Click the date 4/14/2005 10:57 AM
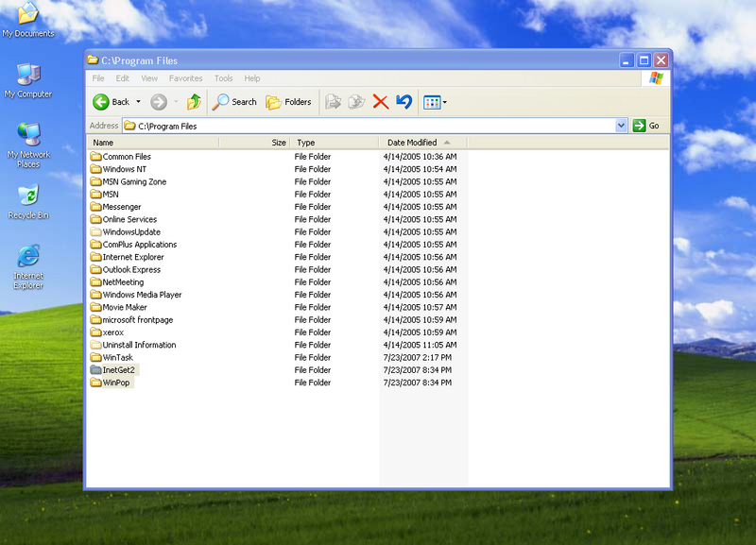This screenshot has width=756, height=545. 420,307
